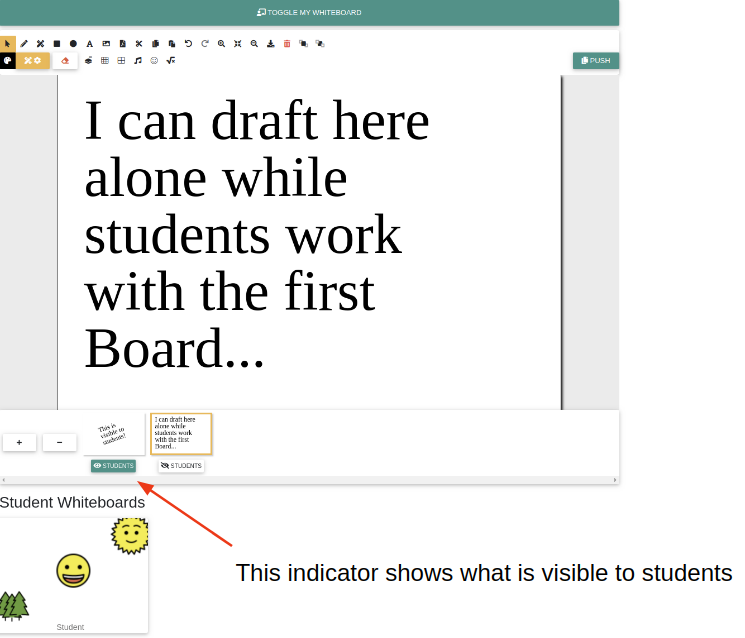Screen dimensions: 745x638
Task: Click the music note icon
Action: tap(138, 61)
